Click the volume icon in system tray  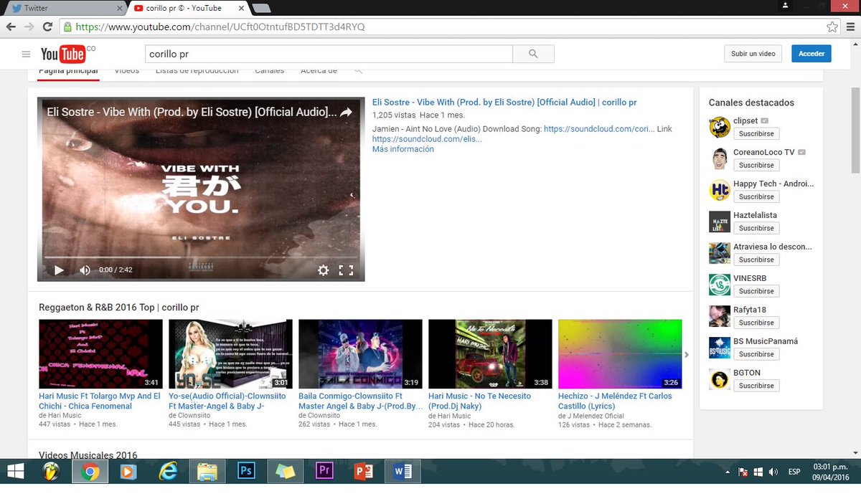[x=773, y=472]
